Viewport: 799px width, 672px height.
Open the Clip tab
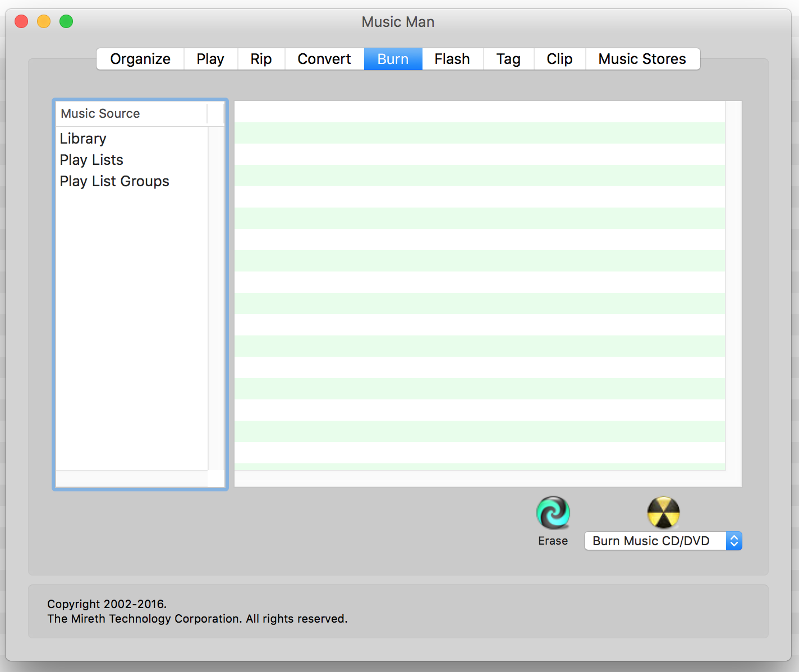(559, 59)
